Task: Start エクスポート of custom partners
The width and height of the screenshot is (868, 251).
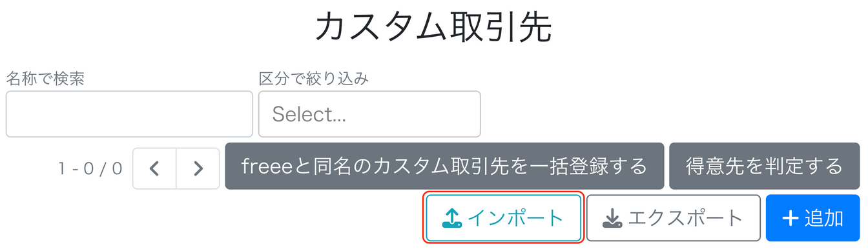Action: point(674,218)
